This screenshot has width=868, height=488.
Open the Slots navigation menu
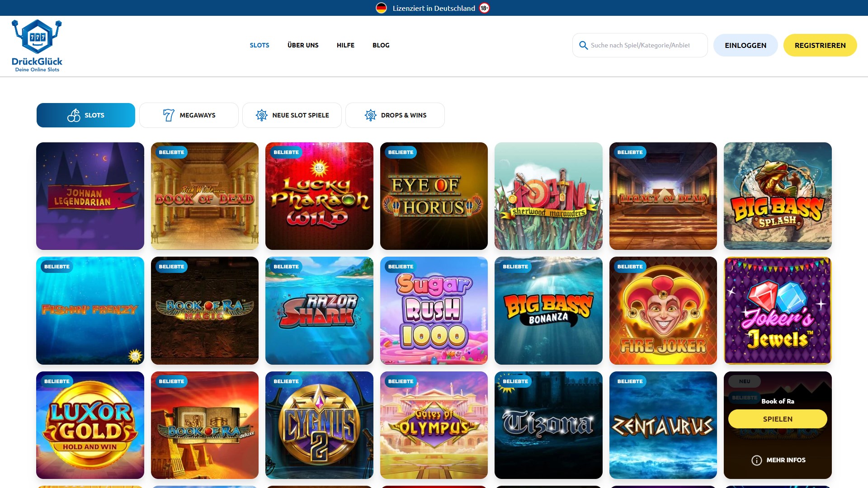pos(259,45)
